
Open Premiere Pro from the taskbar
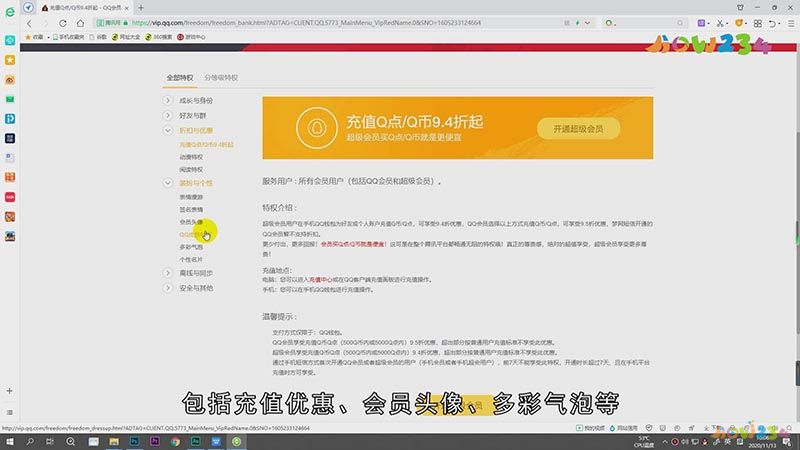[155, 442]
